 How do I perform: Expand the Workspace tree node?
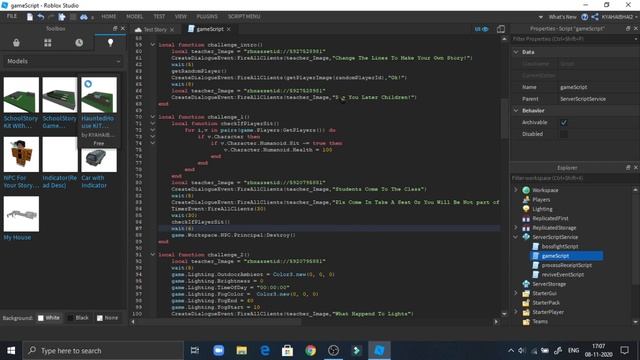point(516,190)
